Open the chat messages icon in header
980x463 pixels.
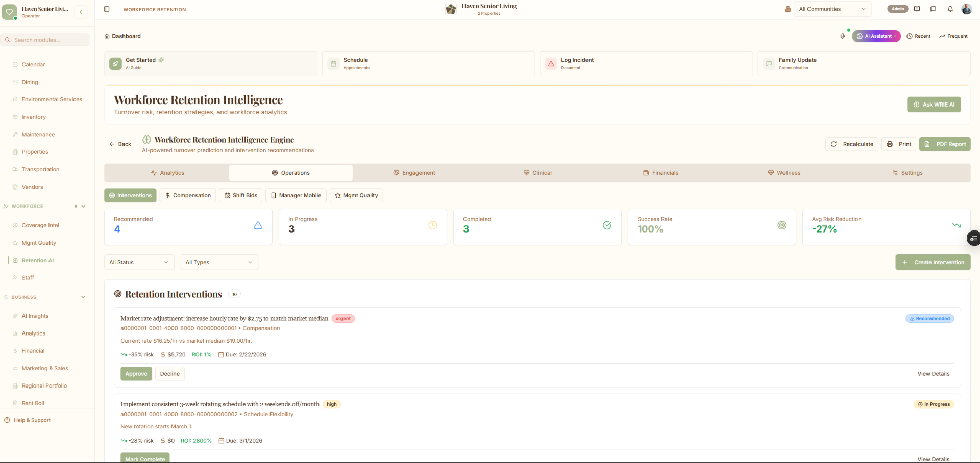pyautogui.click(x=933, y=9)
